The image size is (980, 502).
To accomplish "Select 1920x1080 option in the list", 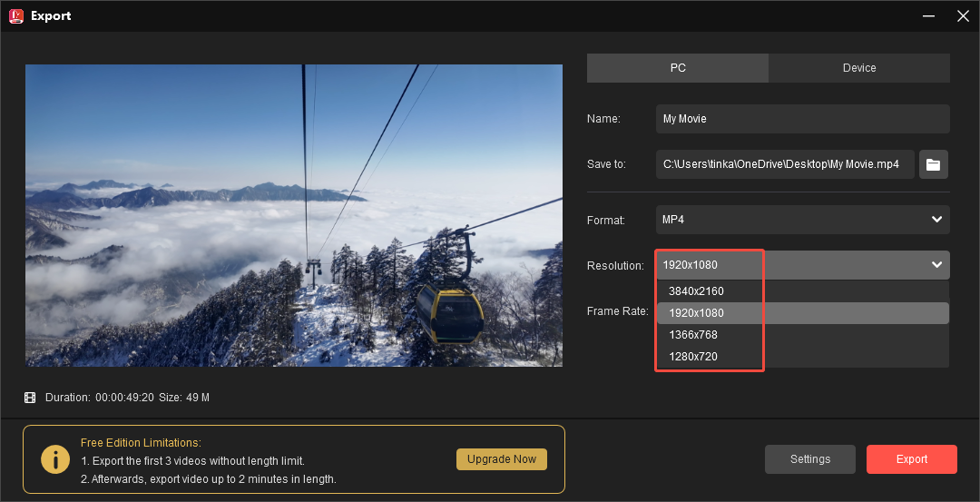I will click(x=802, y=313).
